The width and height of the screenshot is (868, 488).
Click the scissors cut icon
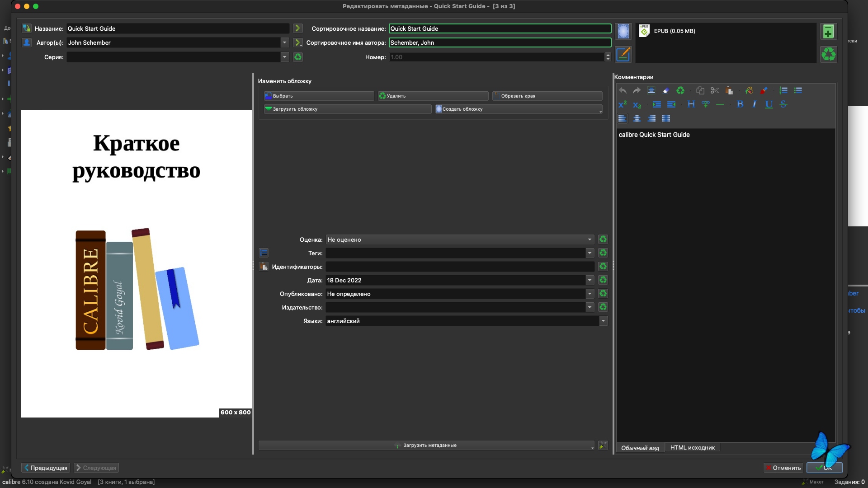714,90
